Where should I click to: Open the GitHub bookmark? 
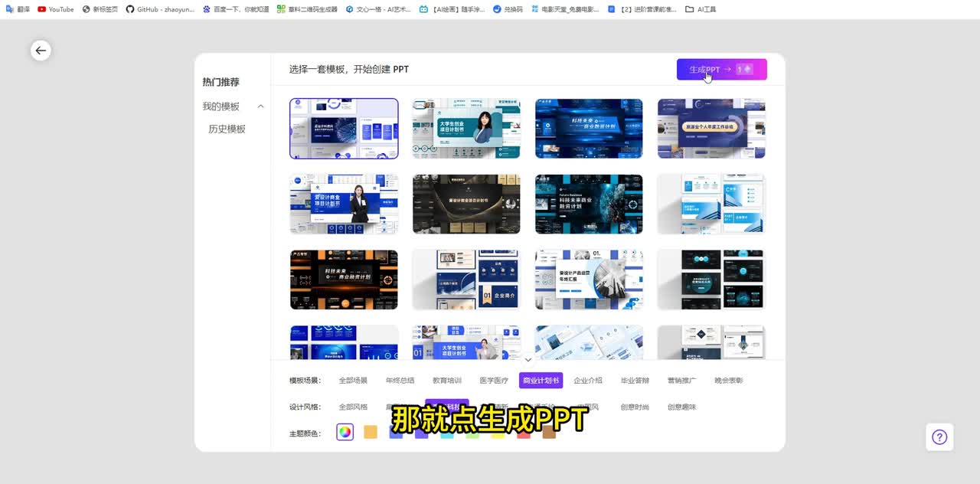click(x=160, y=9)
